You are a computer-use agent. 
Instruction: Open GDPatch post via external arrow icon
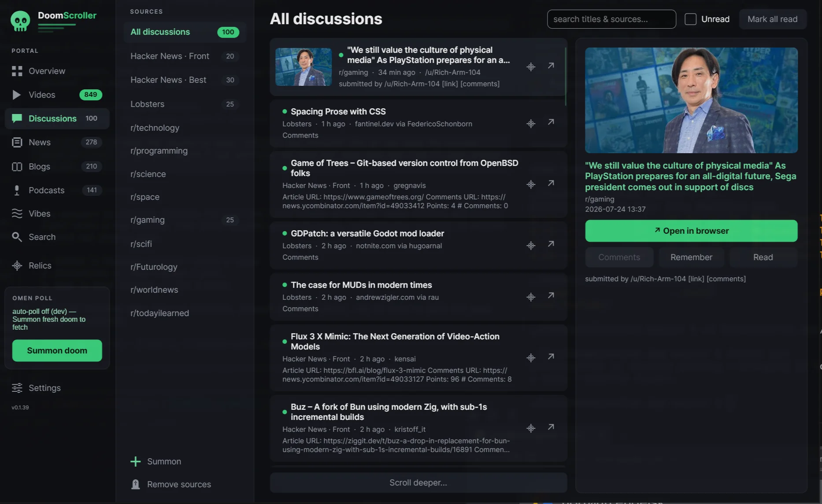(551, 244)
